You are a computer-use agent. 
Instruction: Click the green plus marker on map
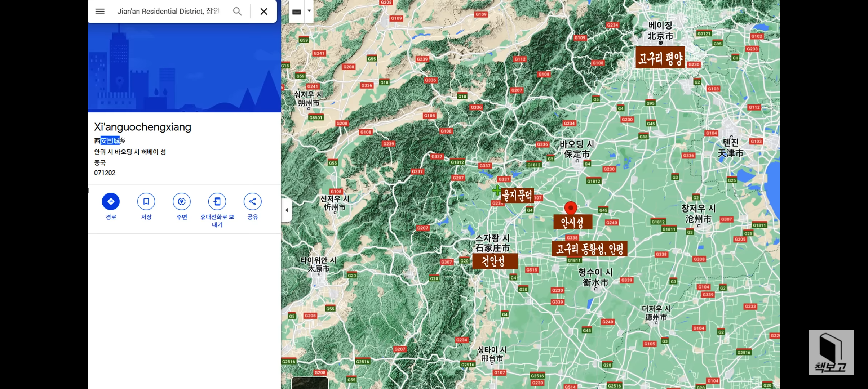click(x=497, y=190)
